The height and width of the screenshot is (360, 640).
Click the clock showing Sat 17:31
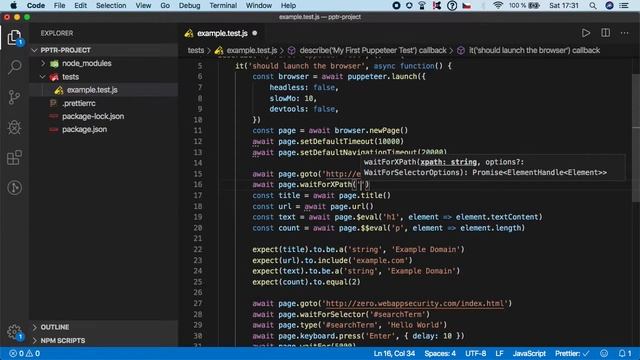(564, 5)
